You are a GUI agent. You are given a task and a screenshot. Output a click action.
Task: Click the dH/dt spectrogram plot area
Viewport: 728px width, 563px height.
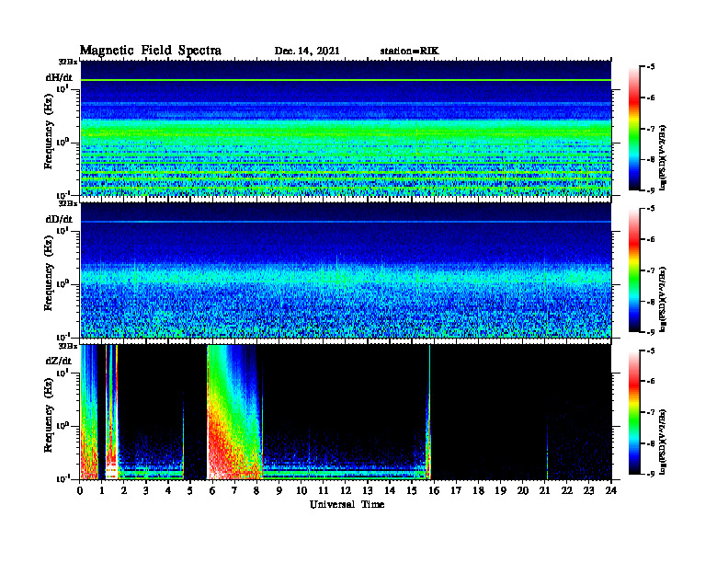(x=346, y=128)
